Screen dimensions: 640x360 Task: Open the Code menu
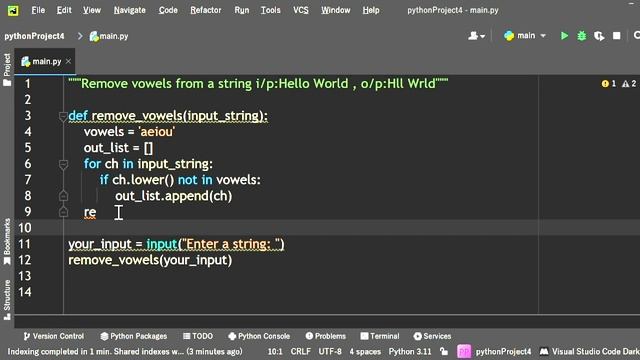168,10
